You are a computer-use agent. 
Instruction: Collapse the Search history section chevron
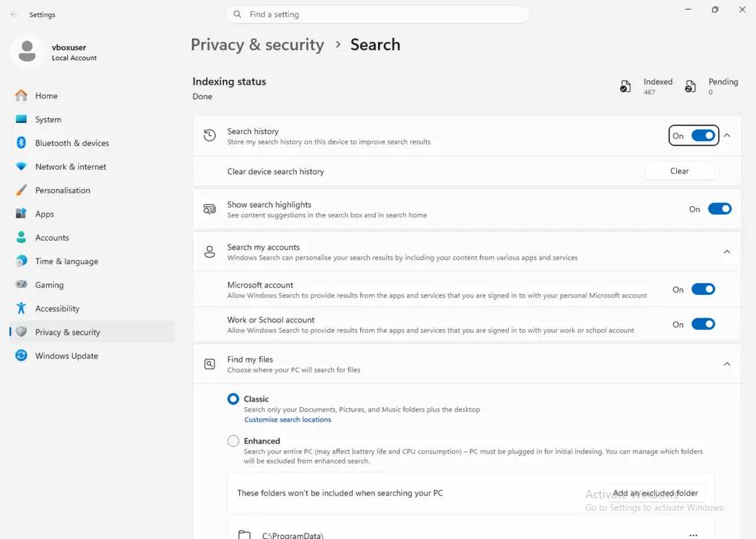coord(727,135)
